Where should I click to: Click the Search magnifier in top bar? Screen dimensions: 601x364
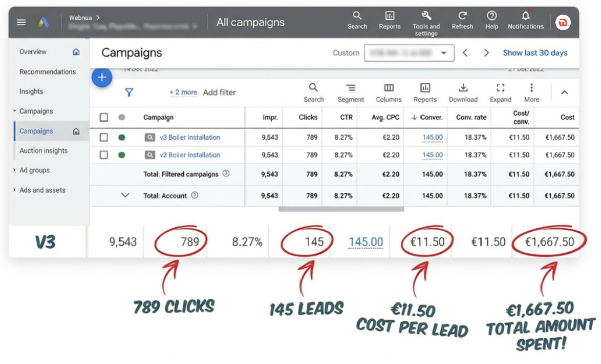tap(357, 16)
